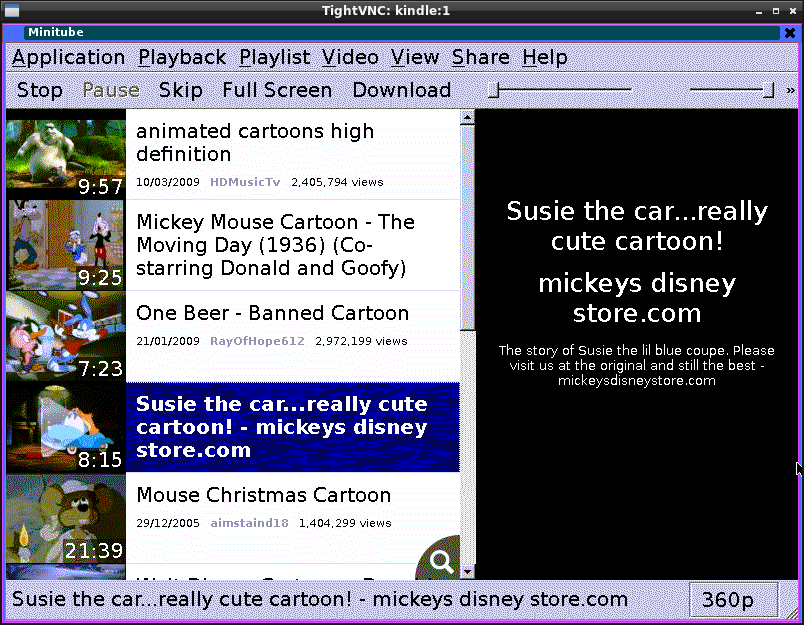Click the playlist scrollbar up arrow
The height and width of the screenshot is (625, 804).
pos(467,118)
